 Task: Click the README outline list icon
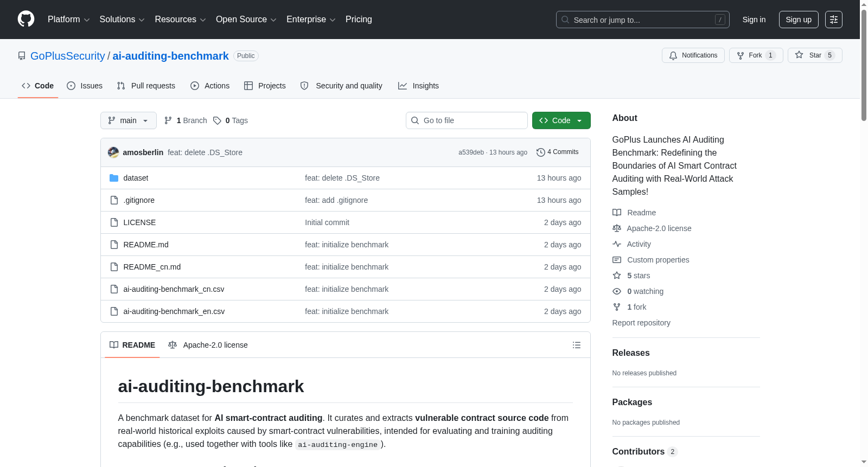pyautogui.click(x=577, y=345)
